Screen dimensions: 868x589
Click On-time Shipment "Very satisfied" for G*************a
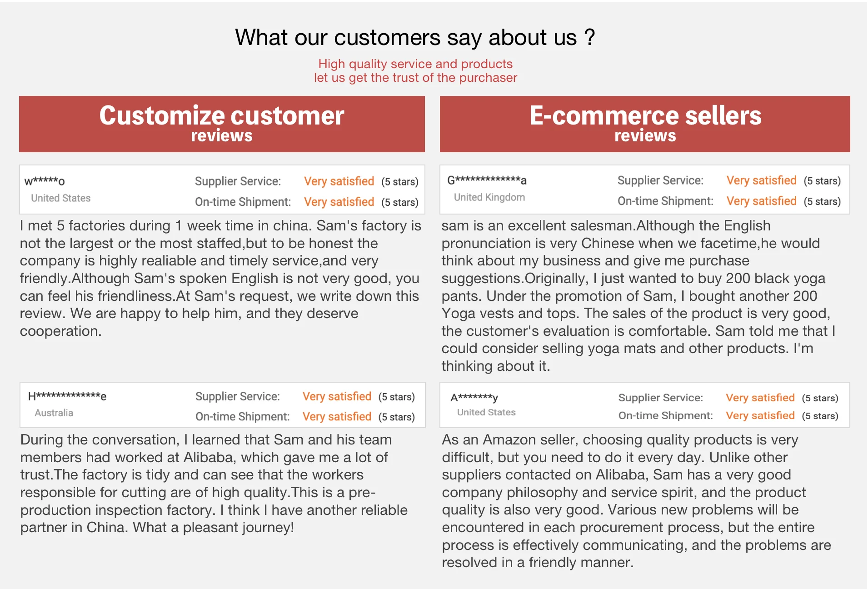tap(761, 201)
